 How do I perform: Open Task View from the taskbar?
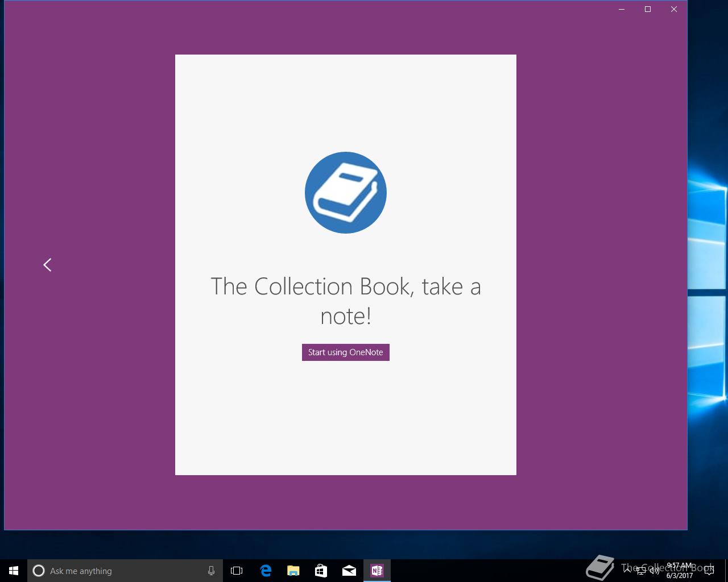pos(237,571)
